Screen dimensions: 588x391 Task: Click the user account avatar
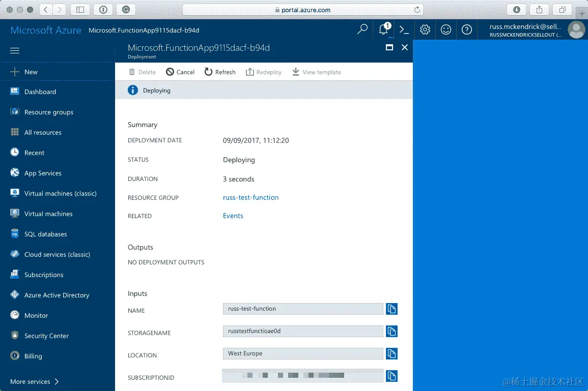coord(576,29)
